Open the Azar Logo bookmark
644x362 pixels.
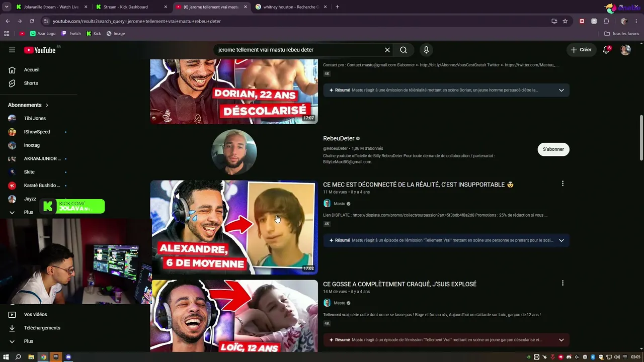click(43, 34)
